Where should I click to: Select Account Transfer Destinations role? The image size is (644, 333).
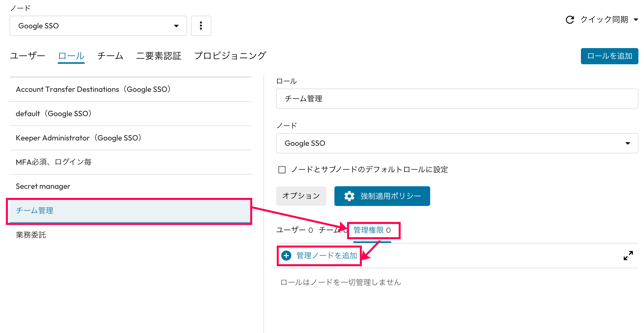pos(130,89)
